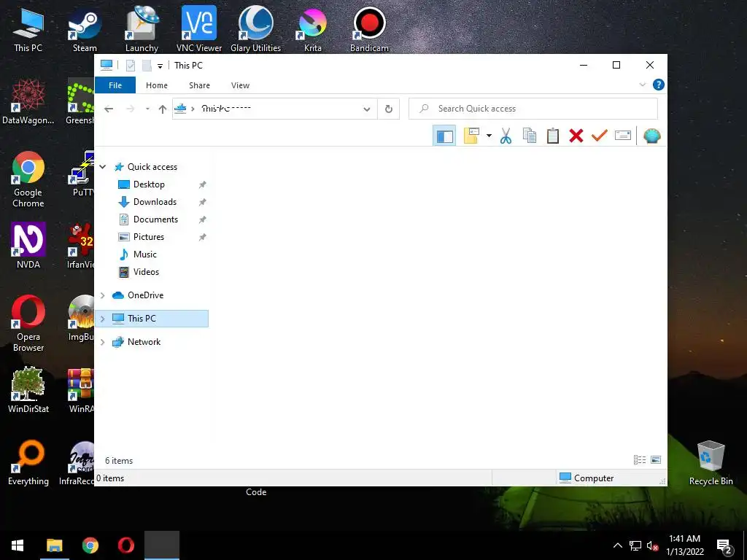
Task: Expand the ribbon with the chevron
Action: pos(642,85)
